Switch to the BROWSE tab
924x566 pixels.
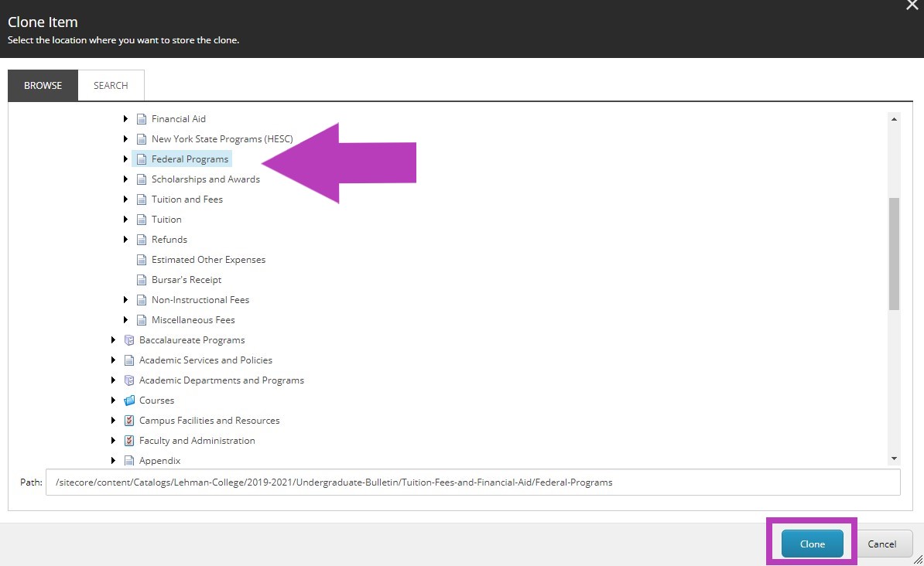43,85
